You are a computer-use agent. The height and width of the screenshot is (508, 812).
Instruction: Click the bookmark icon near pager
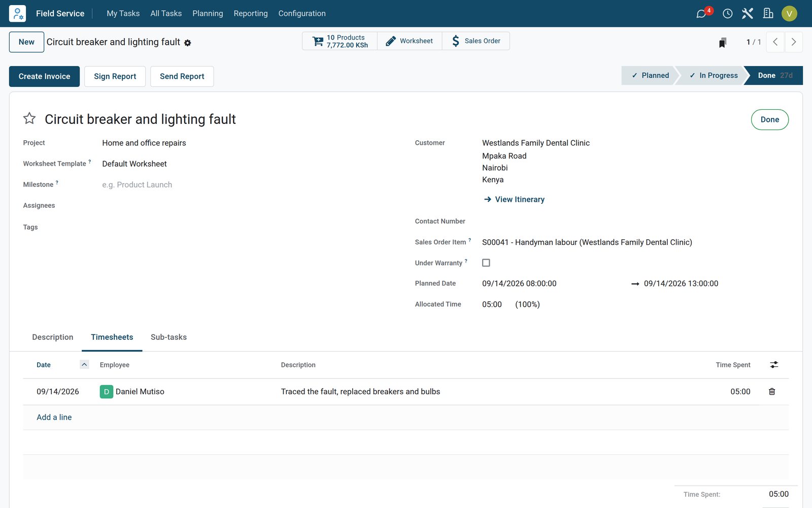click(723, 42)
